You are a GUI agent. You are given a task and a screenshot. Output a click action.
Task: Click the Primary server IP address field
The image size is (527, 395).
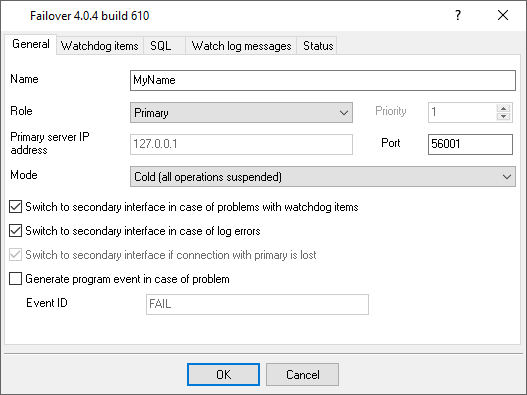click(241, 144)
